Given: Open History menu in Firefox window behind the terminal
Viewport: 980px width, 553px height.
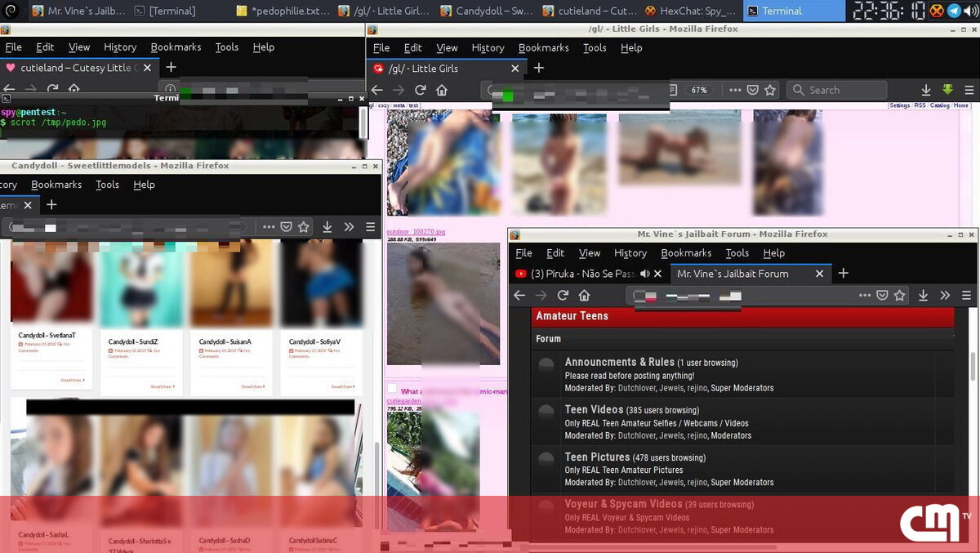Looking at the screenshot, I should tap(120, 47).
